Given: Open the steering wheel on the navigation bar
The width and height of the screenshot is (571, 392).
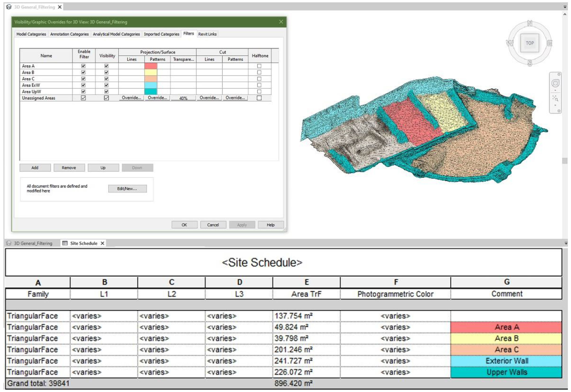Looking at the screenshot, I should [555, 83].
